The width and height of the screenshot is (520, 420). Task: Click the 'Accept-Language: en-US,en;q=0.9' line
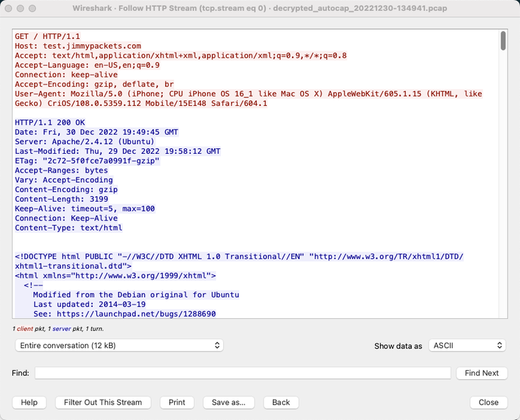pos(87,65)
